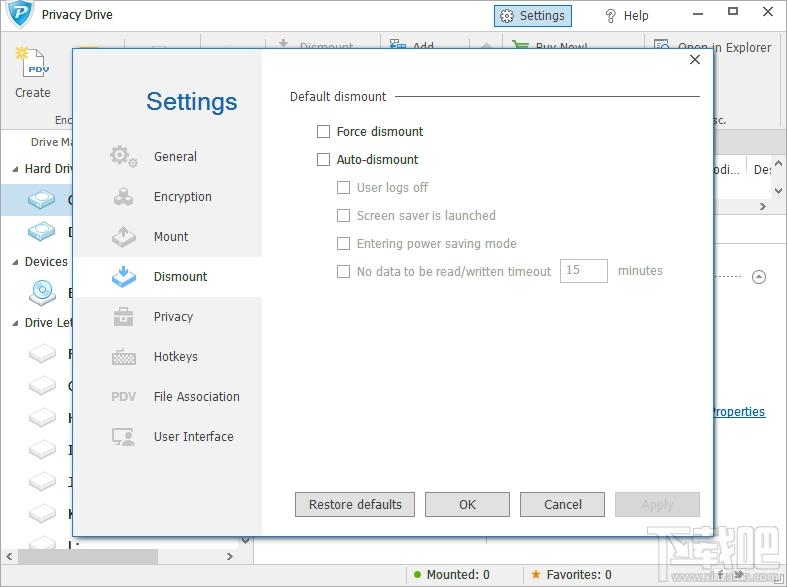Select the CD/DVD device icon under Devices

(42, 293)
